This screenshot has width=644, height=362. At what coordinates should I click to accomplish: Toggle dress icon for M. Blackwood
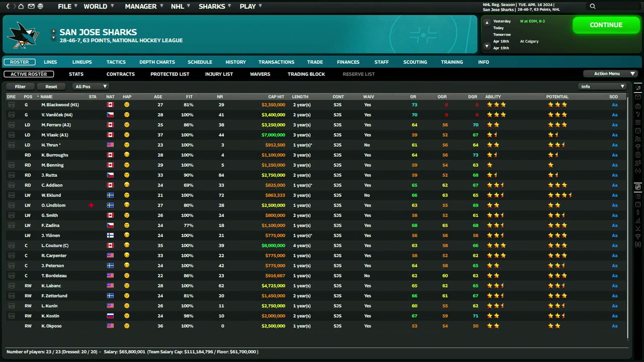pyautogui.click(x=12, y=105)
